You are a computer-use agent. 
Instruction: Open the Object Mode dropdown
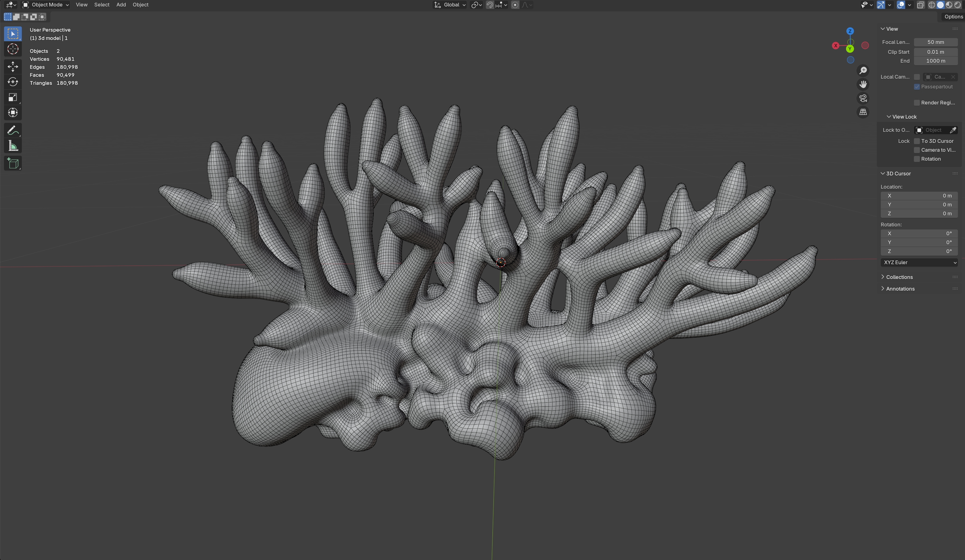45,5
